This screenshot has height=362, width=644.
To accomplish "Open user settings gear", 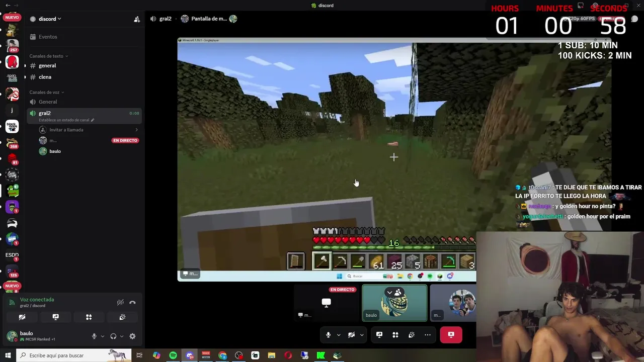I will (132, 336).
